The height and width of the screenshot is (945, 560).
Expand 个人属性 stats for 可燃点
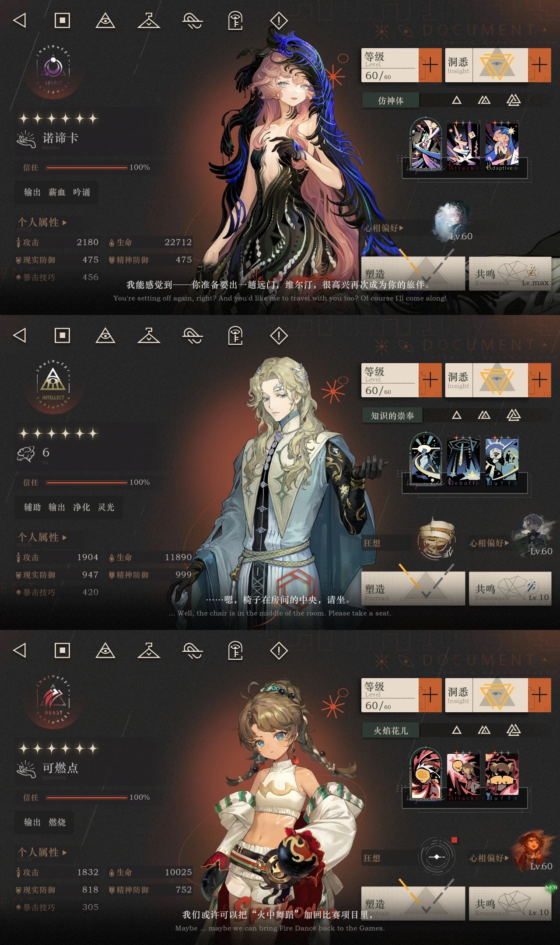click(42, 853)
